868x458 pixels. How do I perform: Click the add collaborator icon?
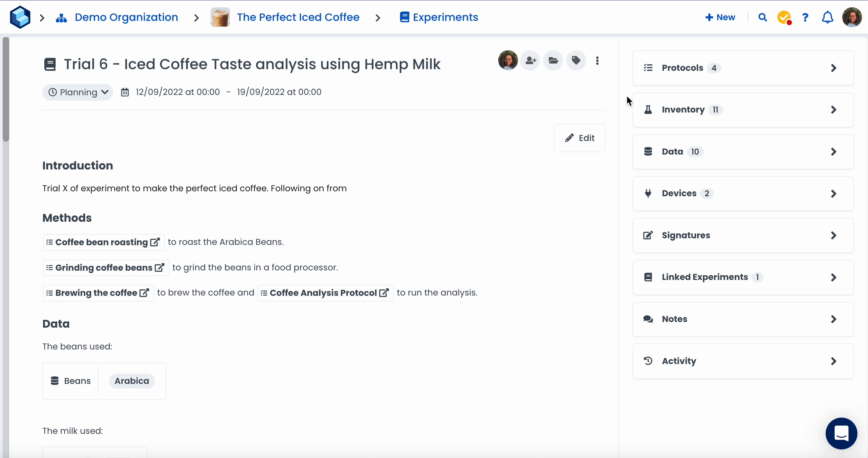(530, 61)
